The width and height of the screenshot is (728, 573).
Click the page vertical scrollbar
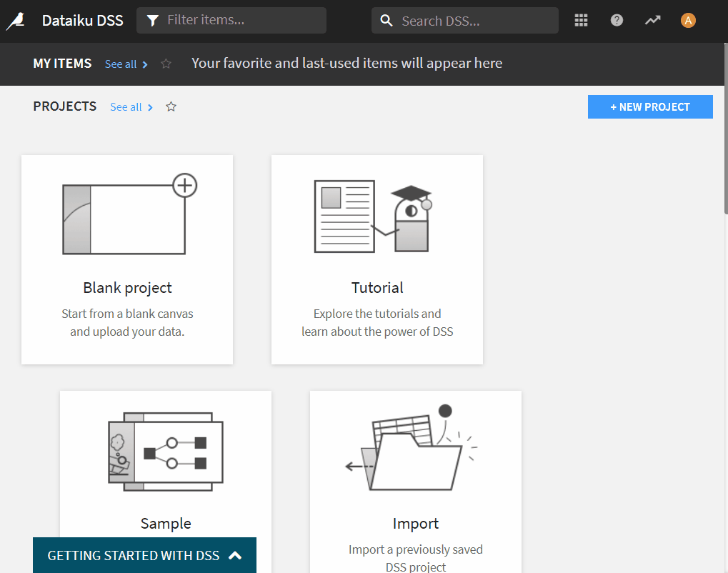(x=726, y=129)
